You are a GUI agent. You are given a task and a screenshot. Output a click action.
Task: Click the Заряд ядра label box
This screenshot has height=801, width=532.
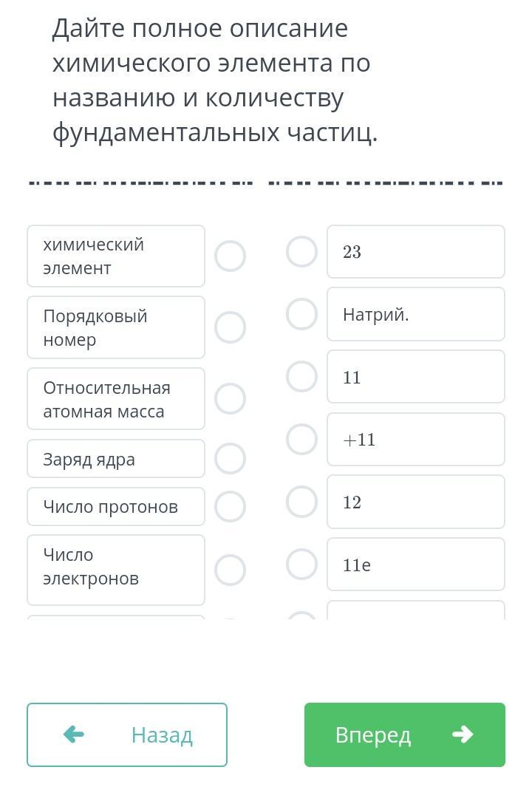[x=116, y=459]
